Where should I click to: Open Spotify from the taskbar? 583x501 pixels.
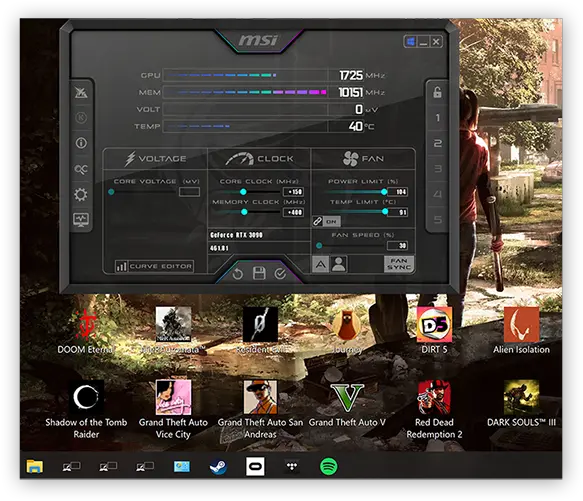[329, 466]
